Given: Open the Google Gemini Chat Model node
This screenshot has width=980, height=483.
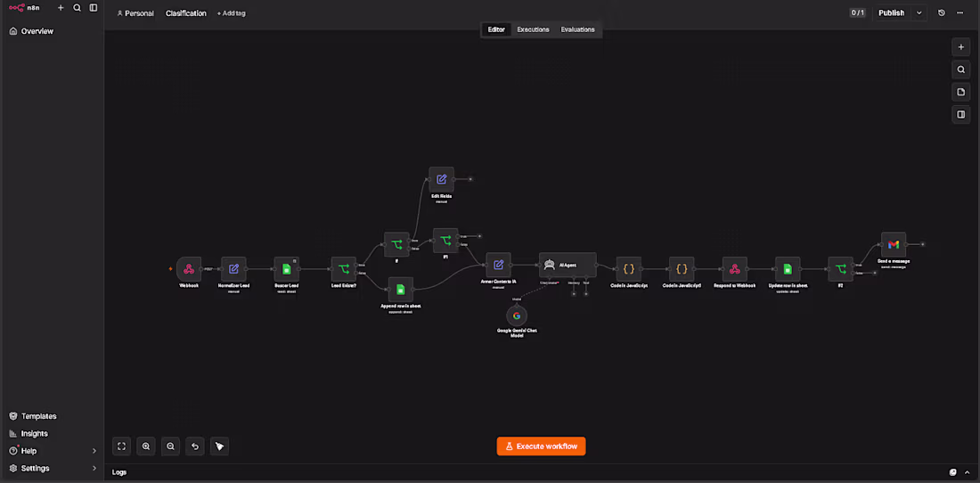Looking at the screenshot, I should 517,315.
